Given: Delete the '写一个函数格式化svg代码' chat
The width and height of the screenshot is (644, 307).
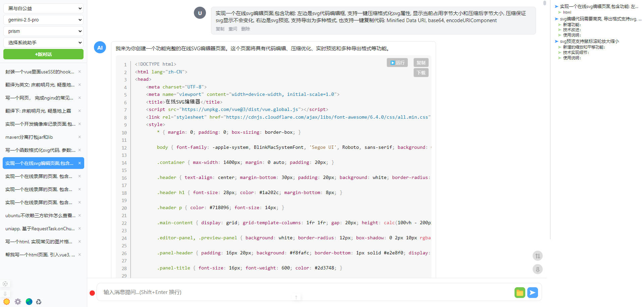Looking at the screenshot, I should [x=79, y=150].
